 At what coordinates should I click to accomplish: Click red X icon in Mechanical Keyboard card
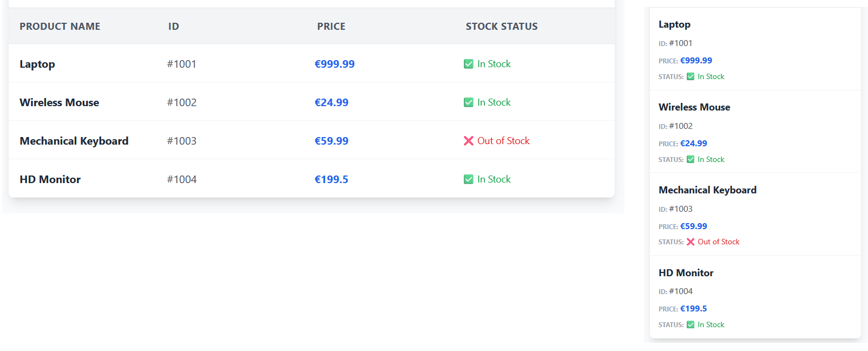[691, 242]
